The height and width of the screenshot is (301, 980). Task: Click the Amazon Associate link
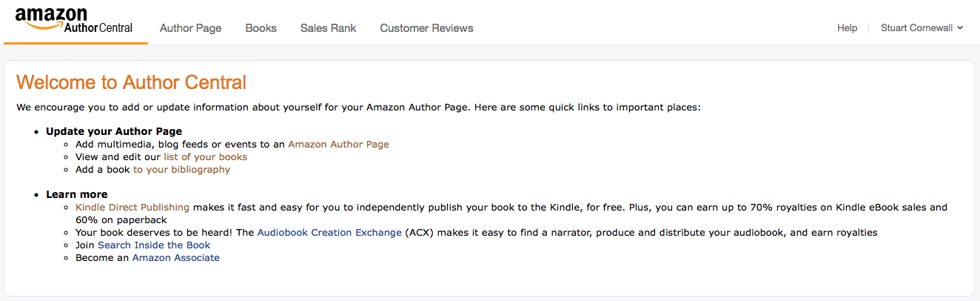pos(176,258)
